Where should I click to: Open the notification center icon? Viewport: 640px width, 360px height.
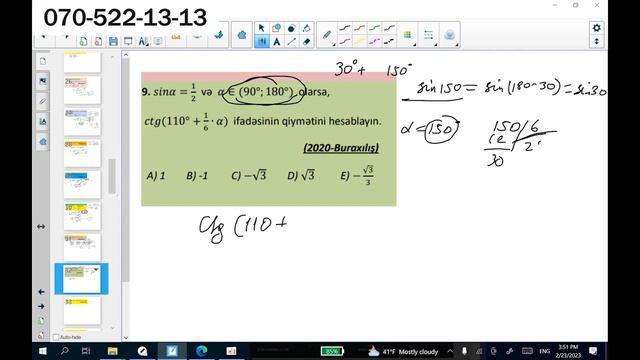click(593, 351)
